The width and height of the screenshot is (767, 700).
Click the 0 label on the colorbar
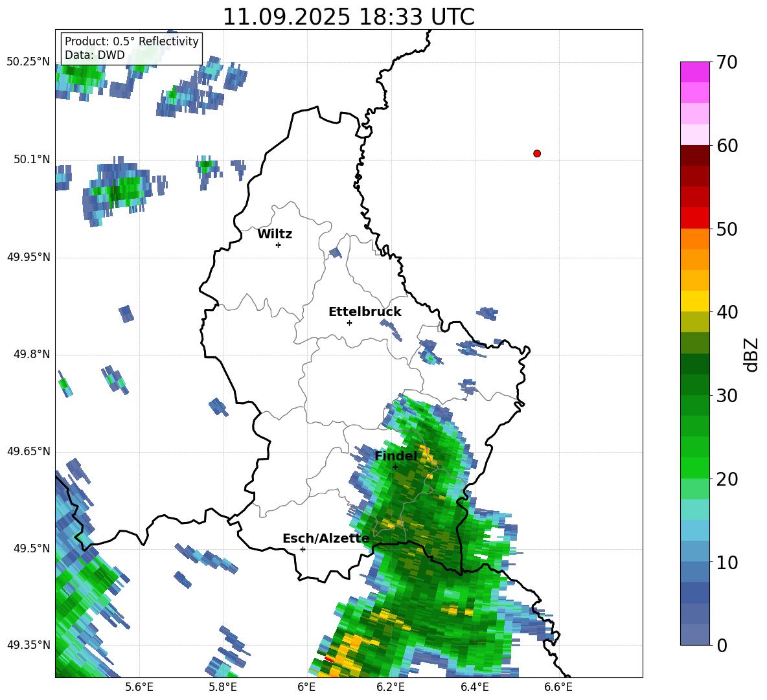[x=721, y=646]
